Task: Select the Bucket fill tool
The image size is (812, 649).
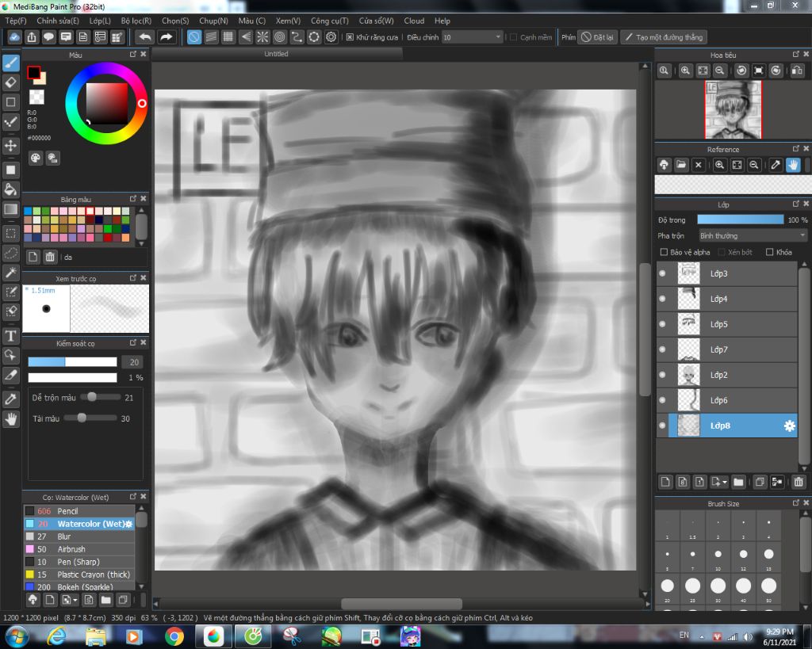Action: [11, 189]
